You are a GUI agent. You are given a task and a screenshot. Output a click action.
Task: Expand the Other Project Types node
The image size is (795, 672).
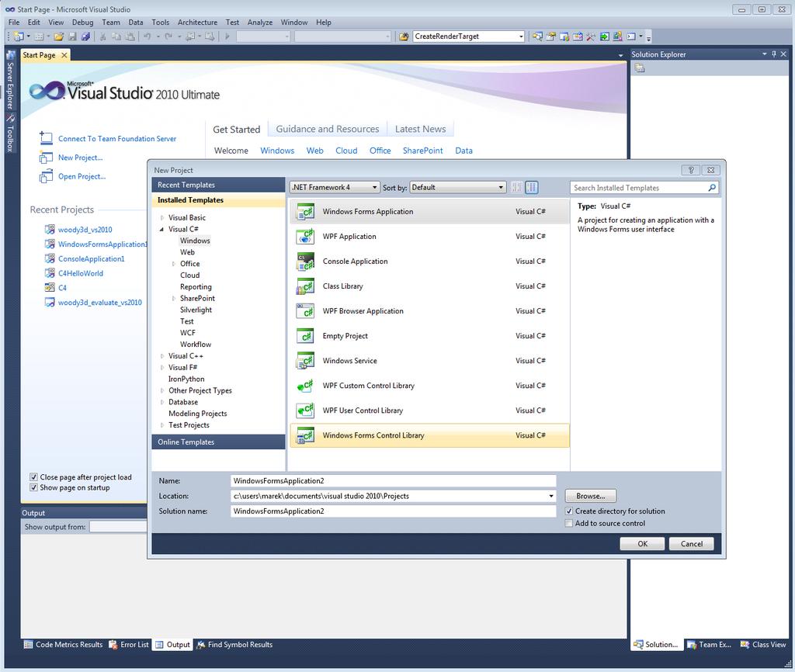pos(161,391)
